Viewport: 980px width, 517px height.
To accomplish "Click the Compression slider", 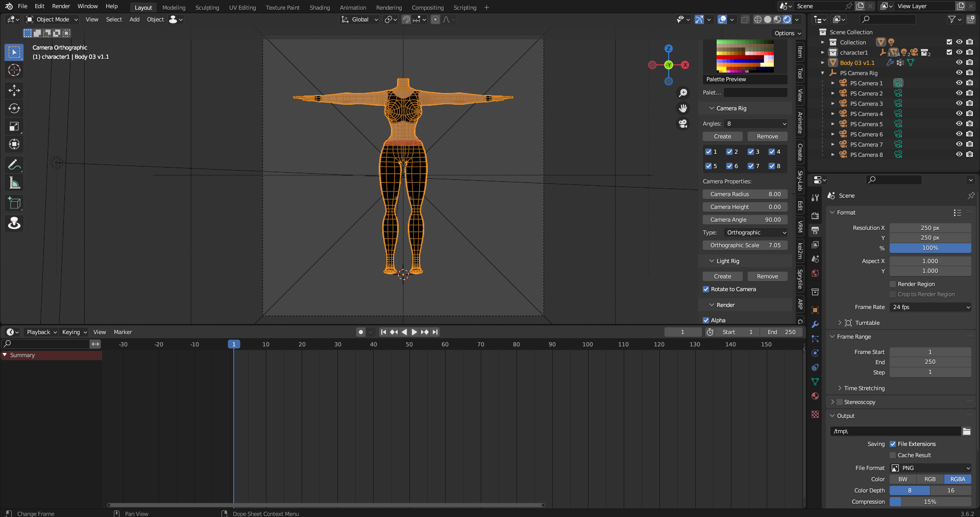I will pos(930,502).
